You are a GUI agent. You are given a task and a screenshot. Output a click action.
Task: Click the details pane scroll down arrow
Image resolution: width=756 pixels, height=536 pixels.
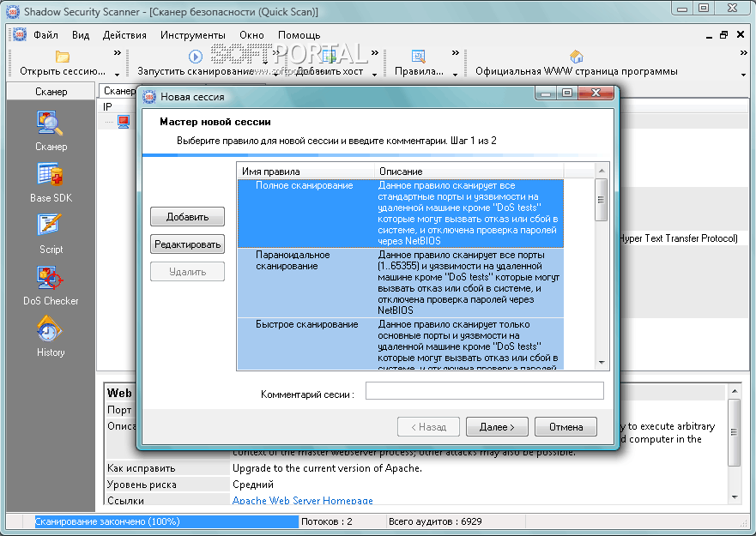click(x=734, y=497)
